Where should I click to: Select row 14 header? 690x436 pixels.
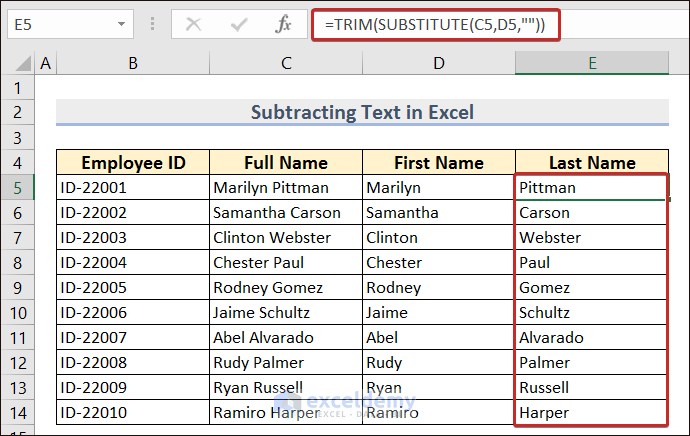(x=19, y=412)
